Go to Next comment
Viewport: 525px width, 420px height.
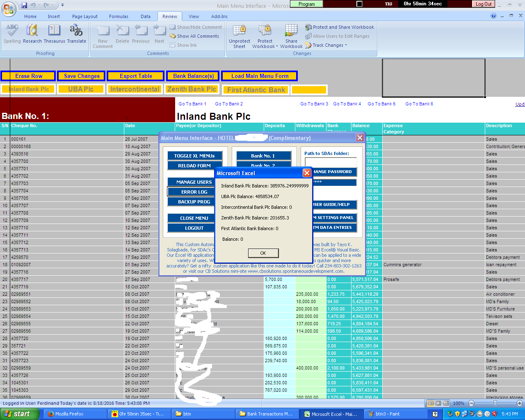click(159, 34)
